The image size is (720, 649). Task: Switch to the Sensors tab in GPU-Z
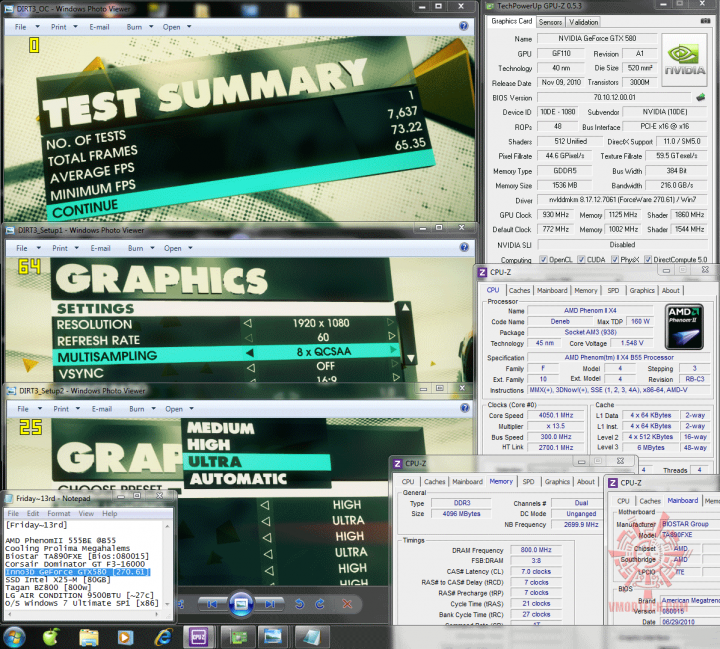pyautogui.click(x=550, y=22)
